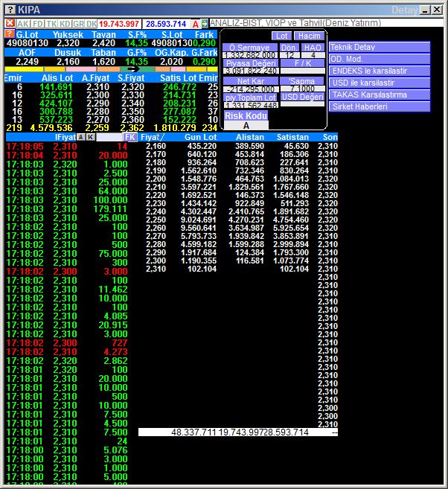Click the Net Kar label
448x489 pixels.
click(x=251, y=81)
